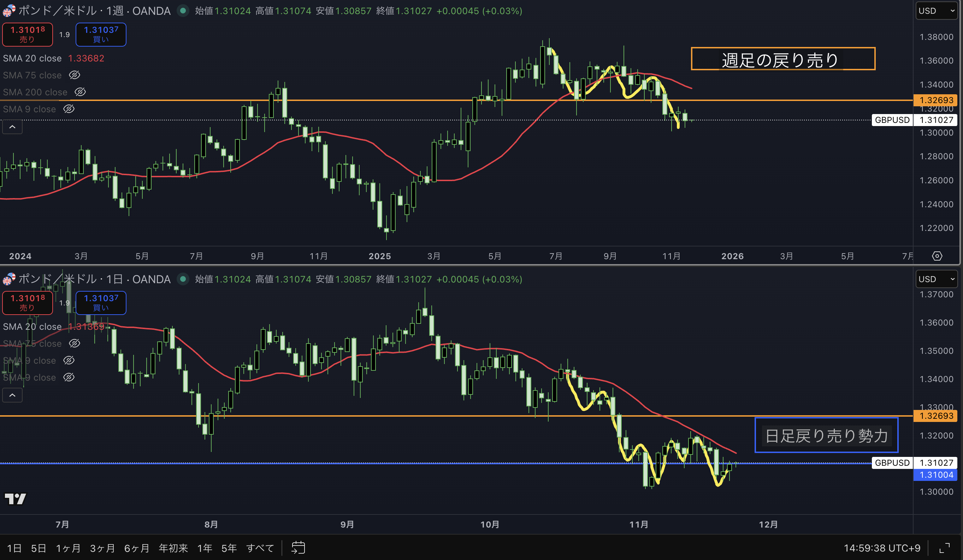Click the orange 1.32693 price label on upper chart
Image resolution: width=963 pixels, height=560 pixels.
[x=936, y=100]
